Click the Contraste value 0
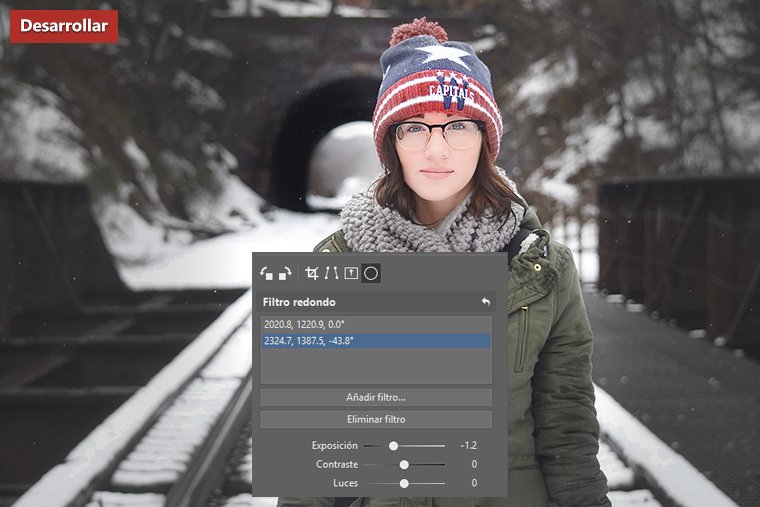The width and height of the screenshot is (760, 507). (x=474, y=464)
